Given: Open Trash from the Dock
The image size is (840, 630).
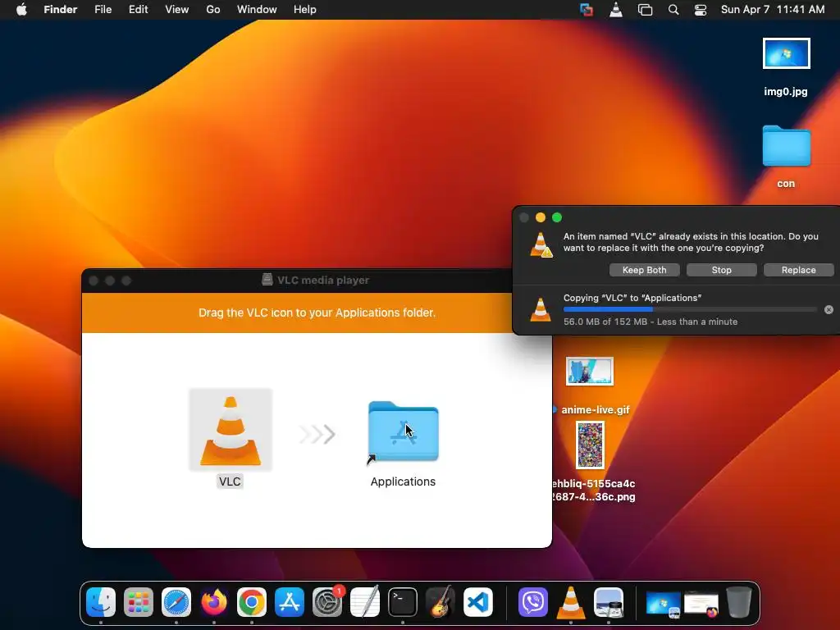Looking at the screenshot, I should 739,602.
